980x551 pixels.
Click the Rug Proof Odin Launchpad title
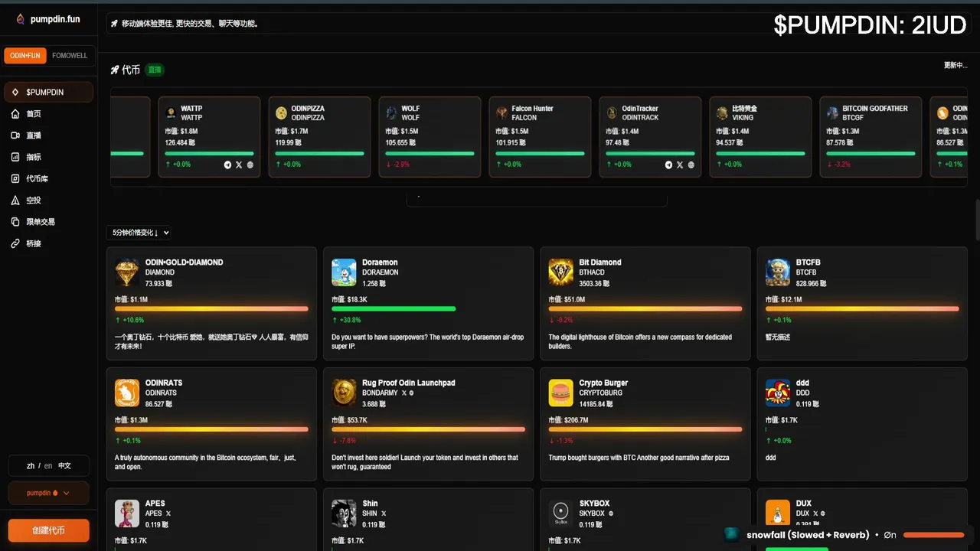click(x=409, y=383)
